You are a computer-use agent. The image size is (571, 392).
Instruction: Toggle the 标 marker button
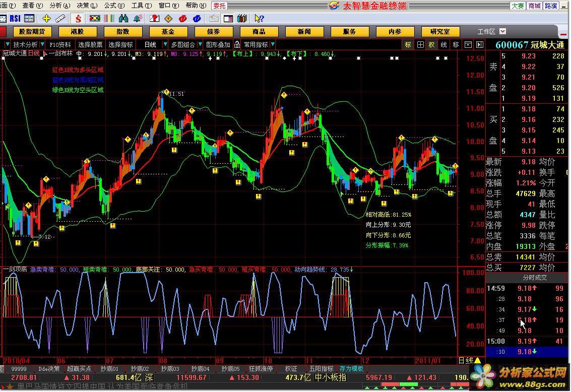[x=408, y=44]
